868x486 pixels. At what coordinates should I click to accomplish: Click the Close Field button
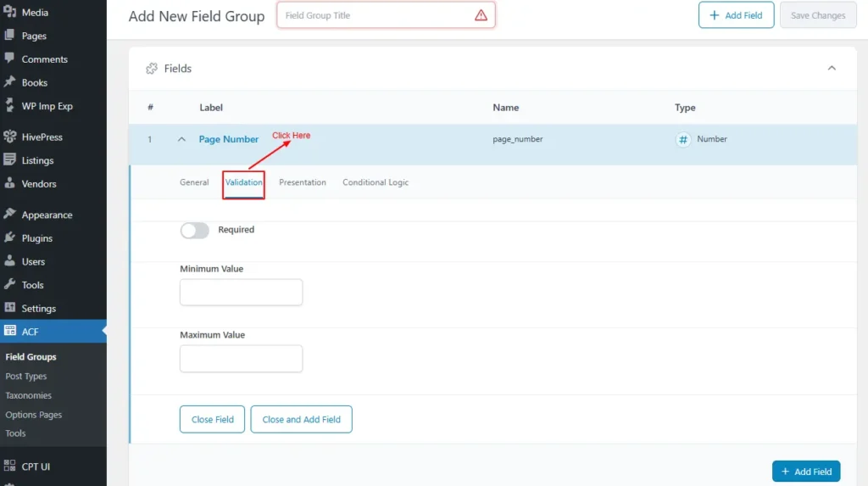(x=212, y=419)
